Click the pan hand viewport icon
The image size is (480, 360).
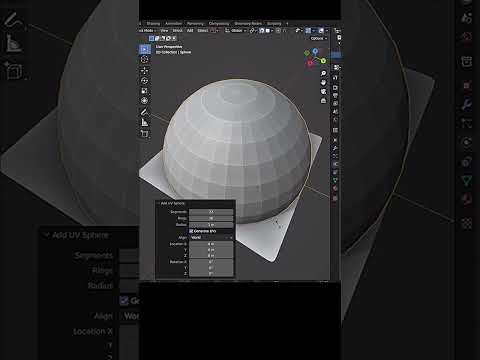323,82
